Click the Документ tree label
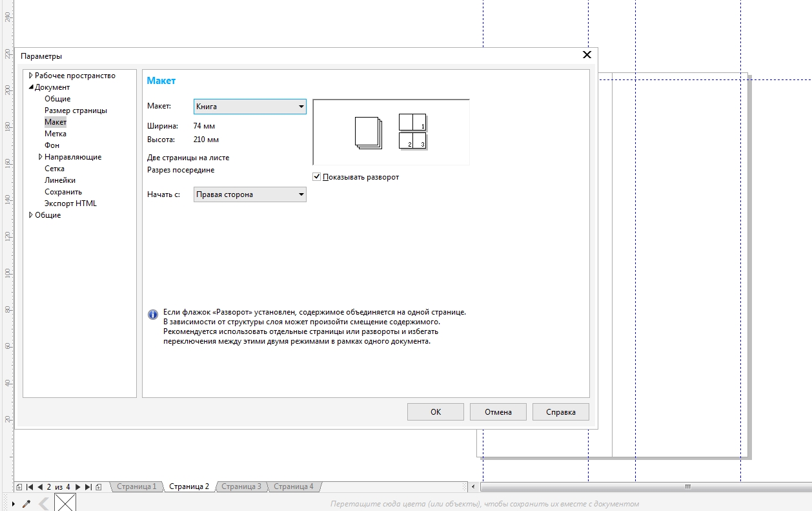812x511 pixels. [52, 87]
